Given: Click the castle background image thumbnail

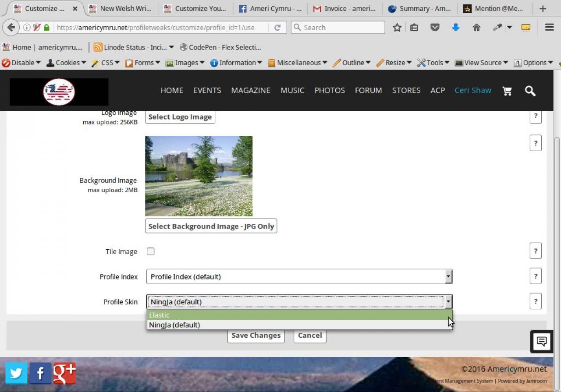Looking at the screenshot, I should [199, 176].
